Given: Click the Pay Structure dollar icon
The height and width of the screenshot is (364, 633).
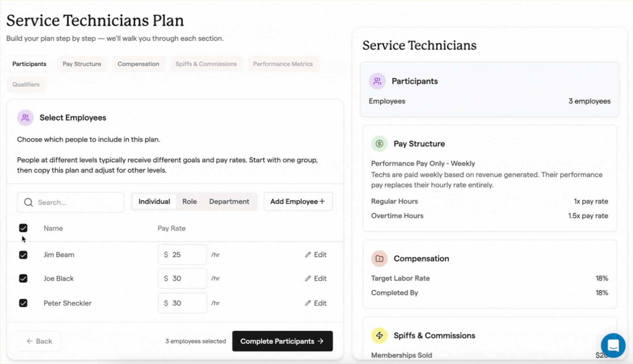Looking at the screenshot, I should 379,144.
